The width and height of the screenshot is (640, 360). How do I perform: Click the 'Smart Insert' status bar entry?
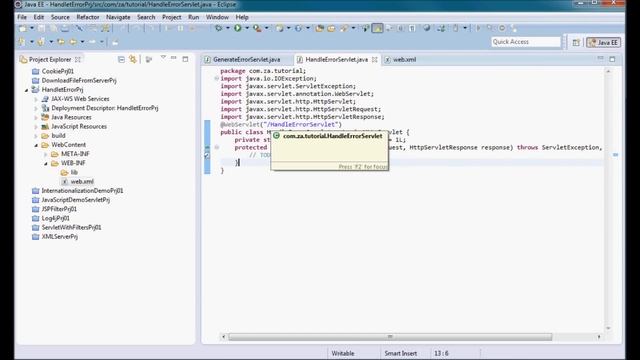[400, 353]
